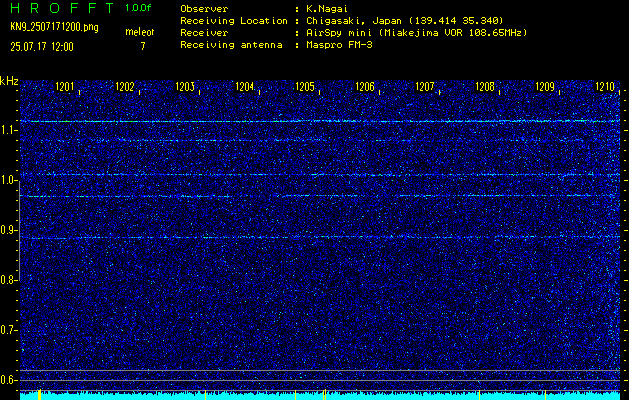Select the 1203 time label
The width and height of the screenshot is (629, 400).
coord(185,87)
